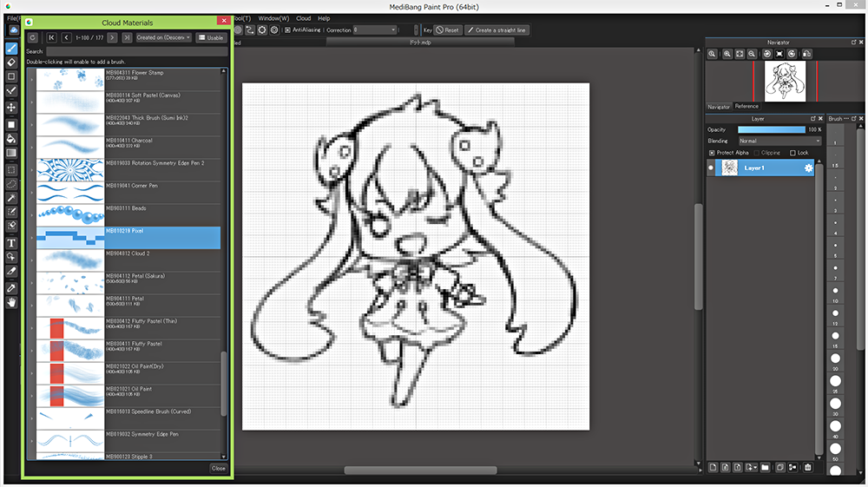
Task: Click the Navigator preview thumbnail
Action: 785,82
